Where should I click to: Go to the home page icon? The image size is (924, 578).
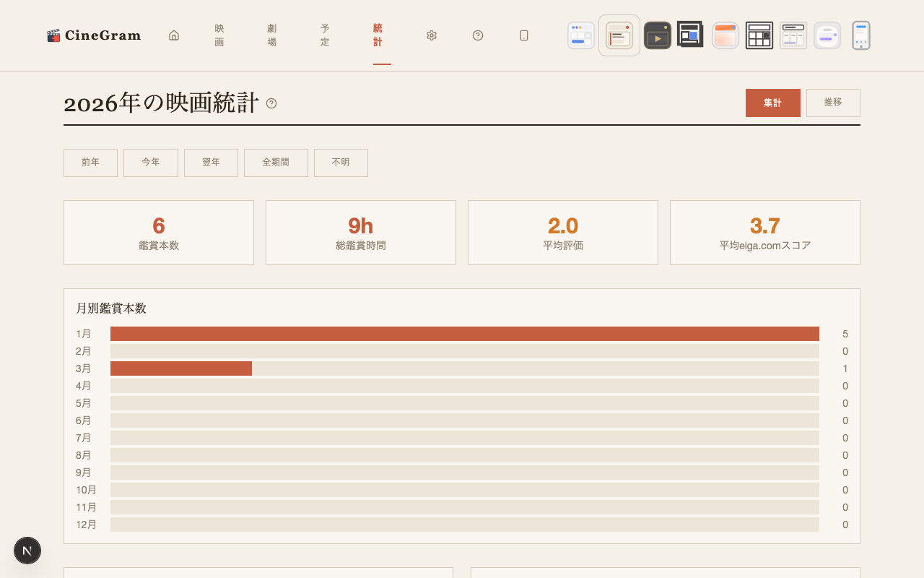[x=174, y=35]
